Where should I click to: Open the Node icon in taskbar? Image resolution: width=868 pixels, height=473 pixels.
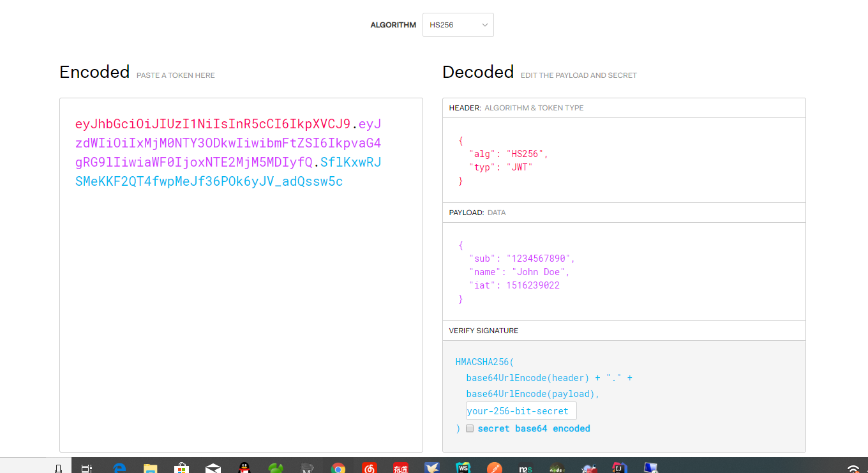coord(557,468)
